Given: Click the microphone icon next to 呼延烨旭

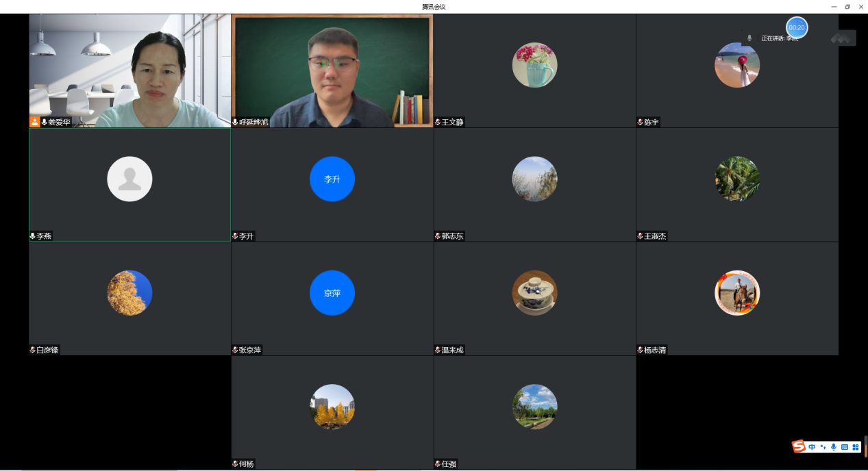Looking at the screenshot, I should [x=236, y=122].
